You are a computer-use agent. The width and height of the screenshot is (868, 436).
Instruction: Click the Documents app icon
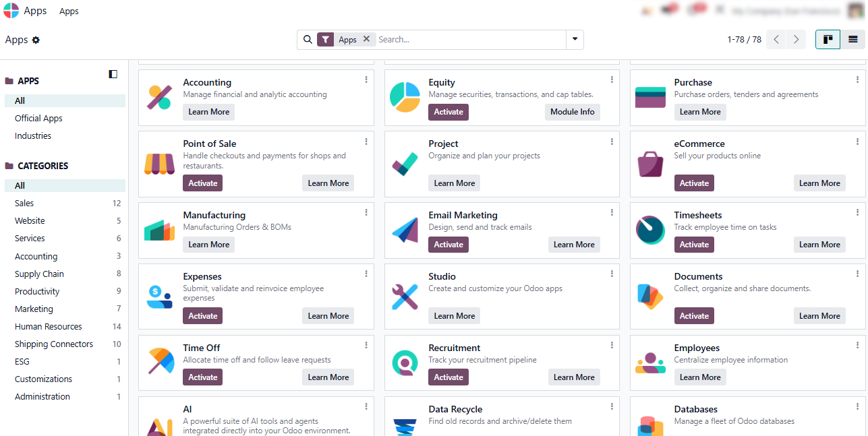pos(651,297)
